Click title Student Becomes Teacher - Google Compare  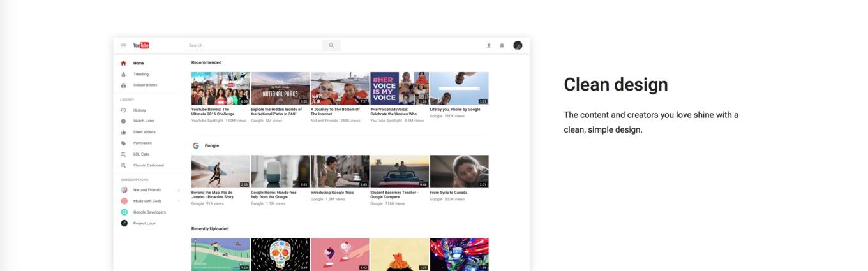(394, 194)
